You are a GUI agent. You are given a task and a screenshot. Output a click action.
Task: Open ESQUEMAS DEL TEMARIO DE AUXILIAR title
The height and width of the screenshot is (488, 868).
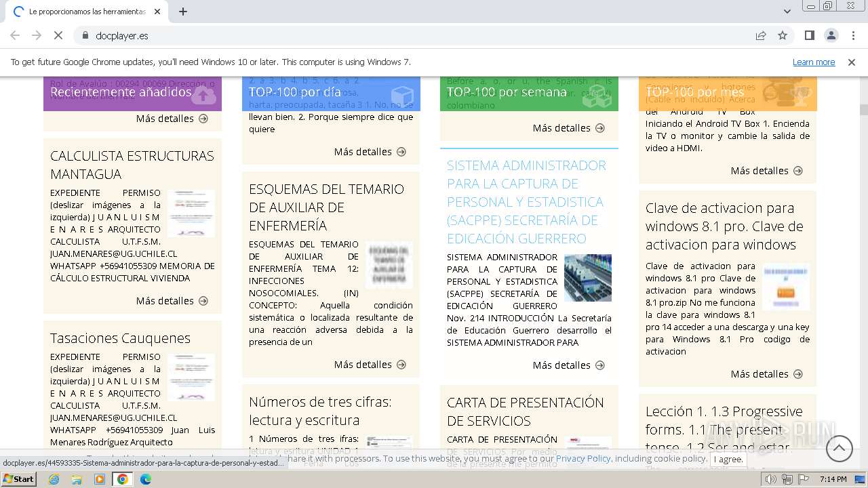coord(326,207)
